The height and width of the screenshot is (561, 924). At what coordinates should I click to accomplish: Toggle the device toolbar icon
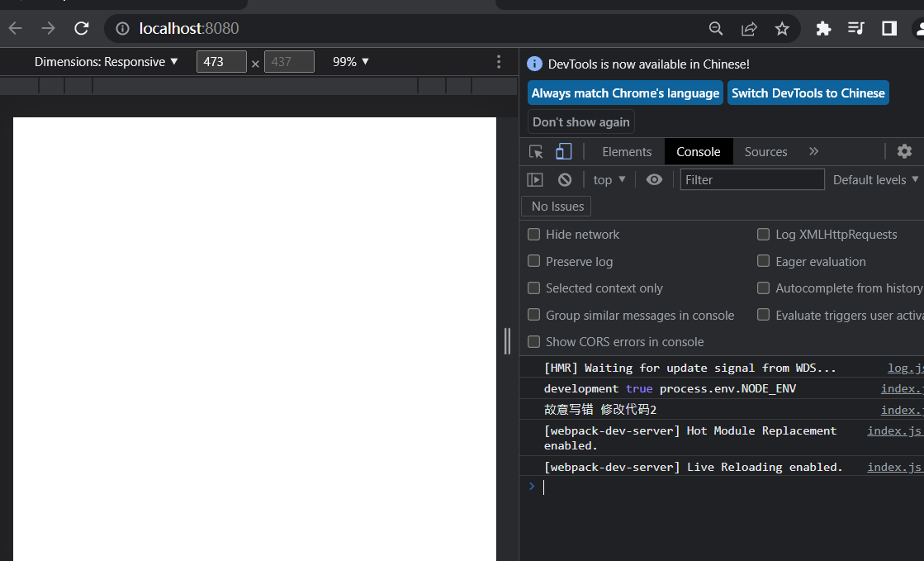click(x=563, y=151)
